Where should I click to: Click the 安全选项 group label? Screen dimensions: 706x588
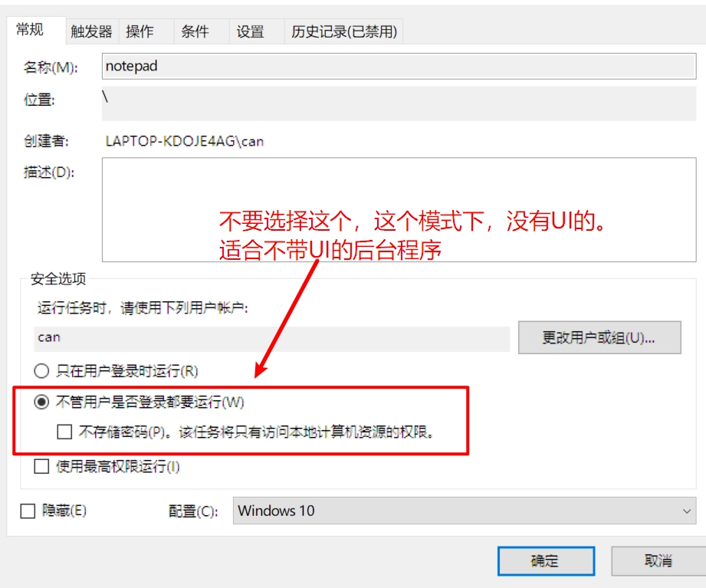(x=58, y=279)
